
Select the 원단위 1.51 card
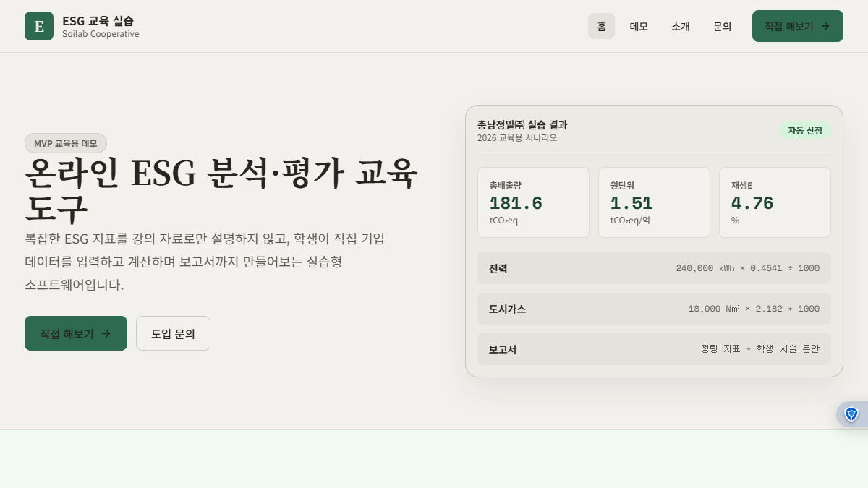pos(654,202)
